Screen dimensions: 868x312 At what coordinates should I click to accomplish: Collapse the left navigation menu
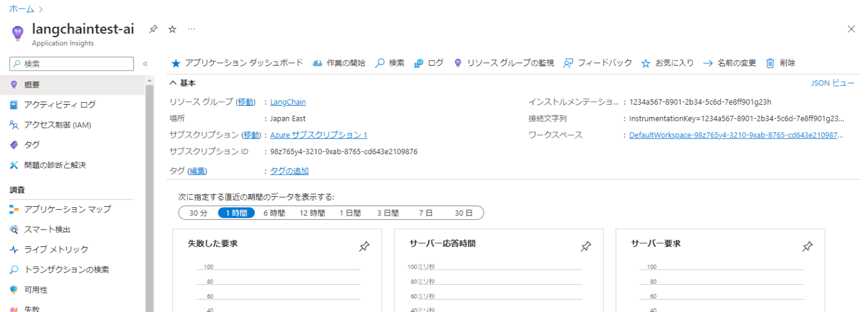(x=145, y=64)
